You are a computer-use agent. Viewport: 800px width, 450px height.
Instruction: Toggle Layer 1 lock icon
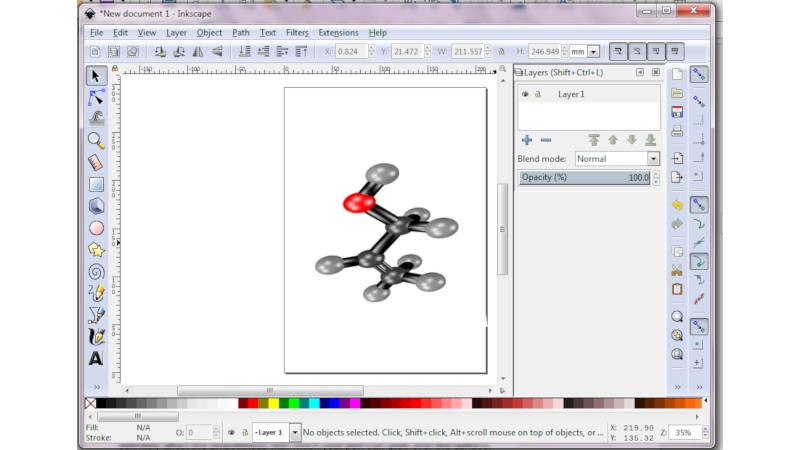(x=538, y=94)
